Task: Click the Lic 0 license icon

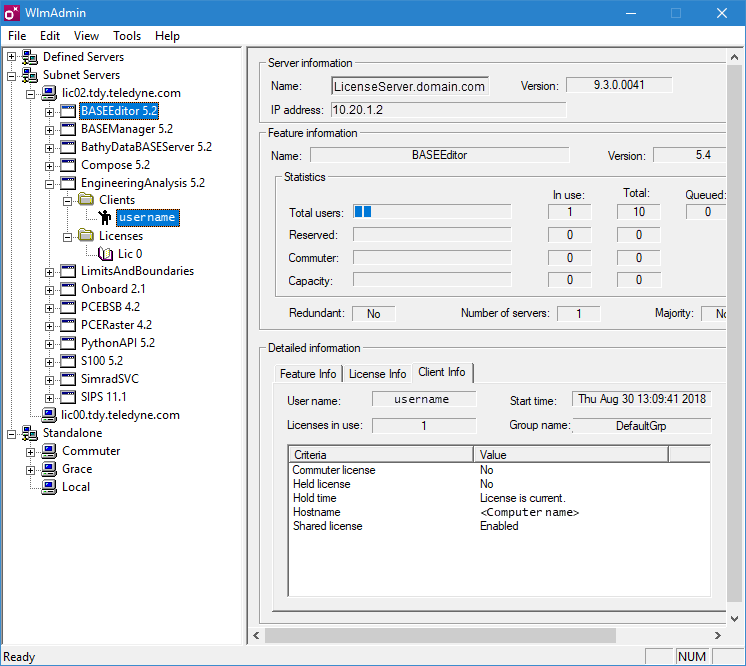Action: pos(105,254)
